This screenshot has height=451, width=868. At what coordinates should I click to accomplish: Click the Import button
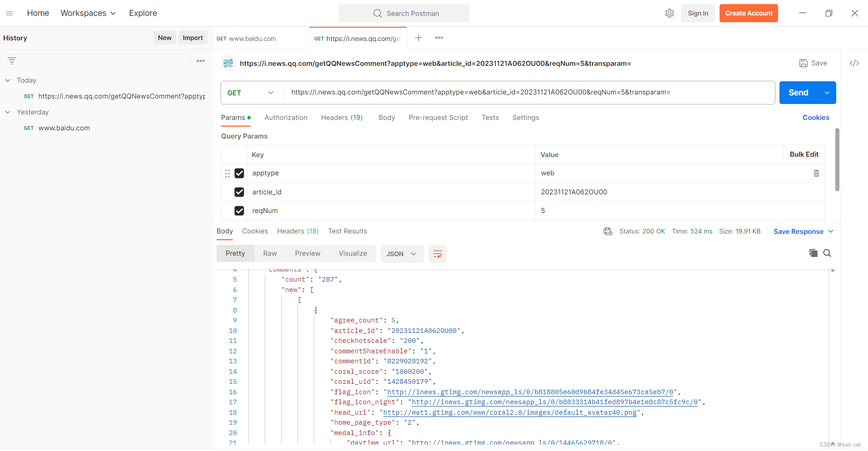point(193,38)
